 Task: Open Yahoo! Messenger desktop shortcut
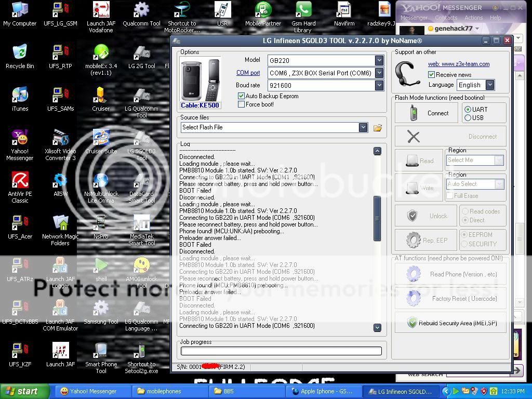tap(20, 145)
